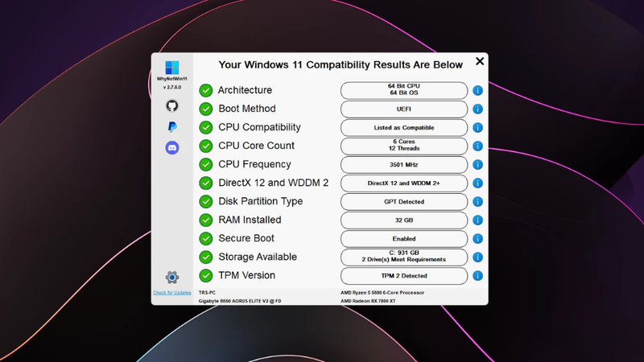Open the Discord icon in sidebar
The image size is (644, 362).
172,148
